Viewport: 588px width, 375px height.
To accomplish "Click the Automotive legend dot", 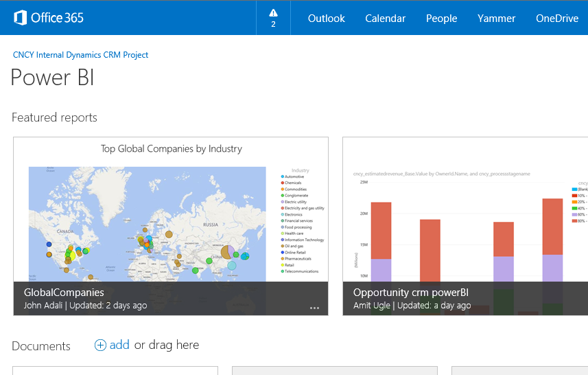I will pos(281,177).
